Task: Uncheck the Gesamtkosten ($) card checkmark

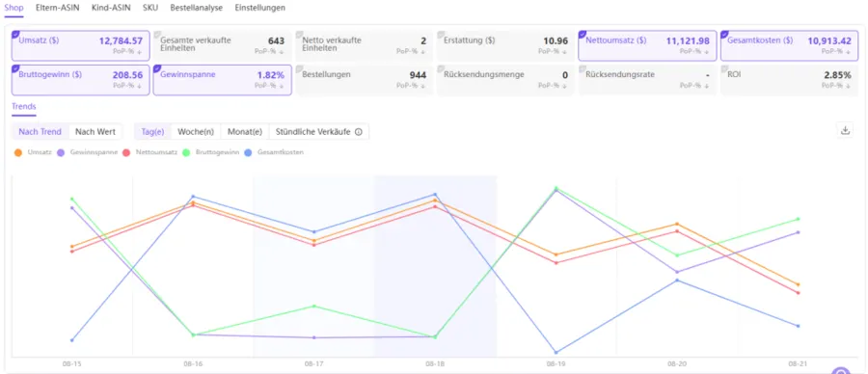Action: [x=723, y=35]
